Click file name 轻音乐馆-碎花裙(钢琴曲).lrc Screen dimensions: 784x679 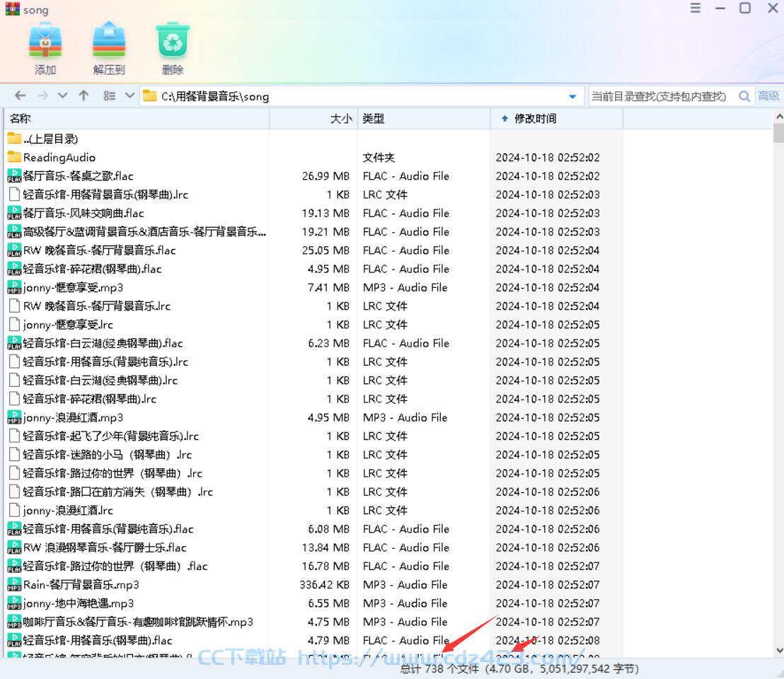89,399
